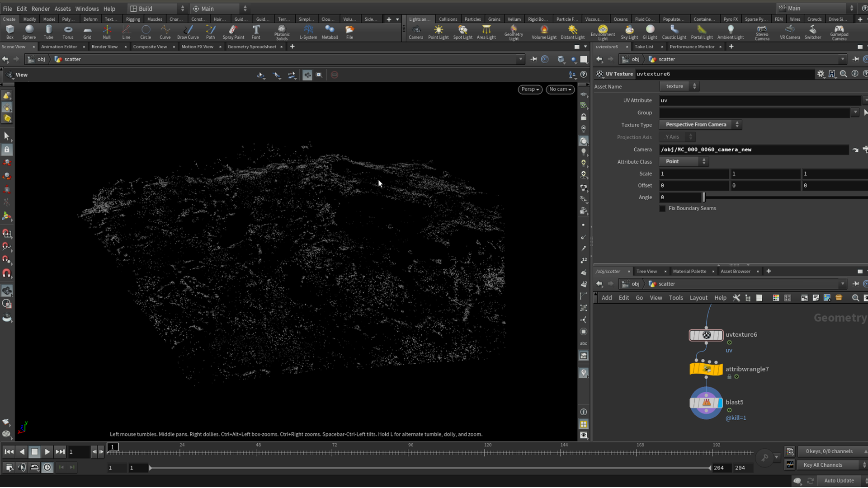The image size is (868, 488).
Task: Enable Fix Boundary Seams checkbox
Action: coord(663,208)
